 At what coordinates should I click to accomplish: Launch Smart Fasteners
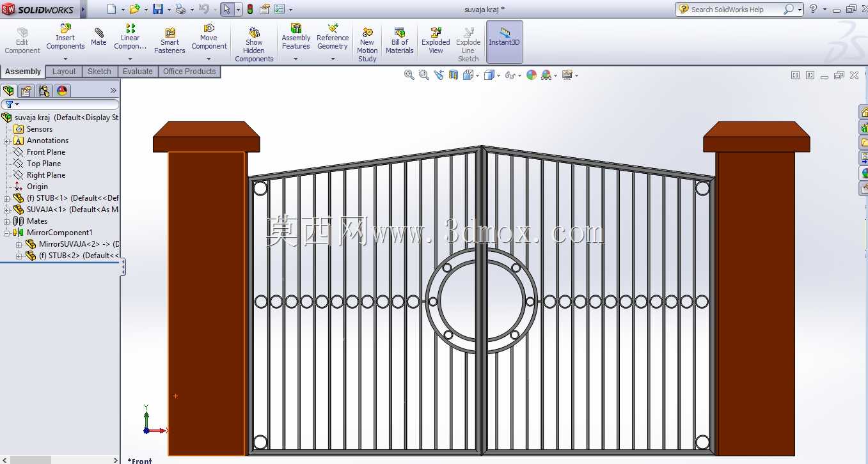point(170,41)
